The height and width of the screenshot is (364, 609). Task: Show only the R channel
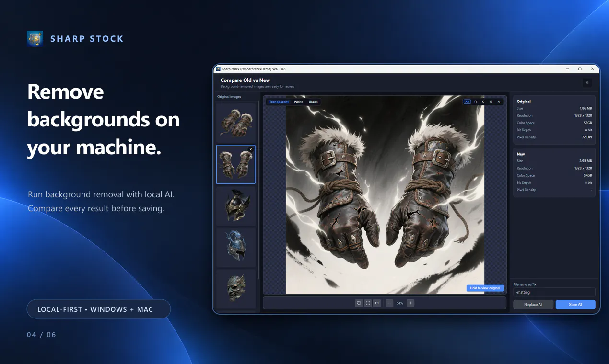coord(475,102)
